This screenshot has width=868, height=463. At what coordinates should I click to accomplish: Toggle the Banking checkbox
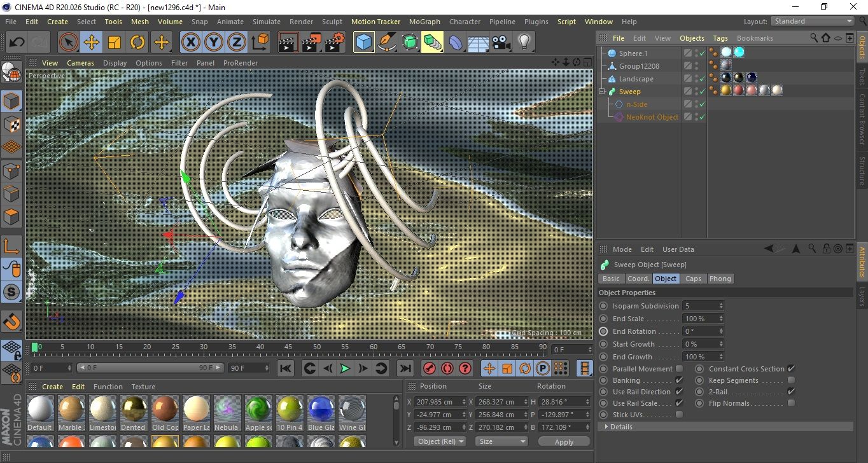(x=679, y=380)
